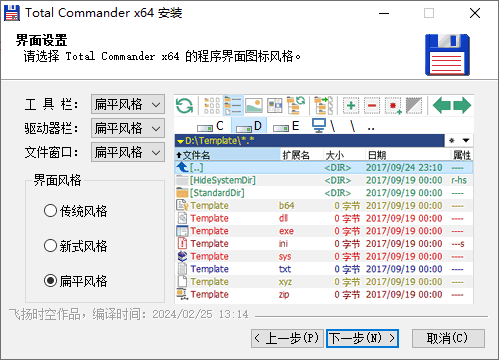The image size is (499, 360).
Task: Click the red minus unselect-group icon
Action: [x=372, y=106]
